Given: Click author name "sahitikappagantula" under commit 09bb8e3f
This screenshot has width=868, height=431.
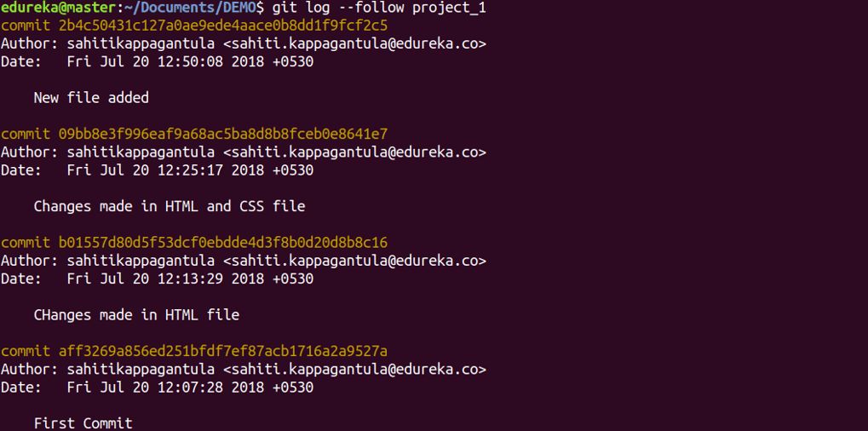Looking at the screenshot, I should pyautogui.click(x=141, y=152).
